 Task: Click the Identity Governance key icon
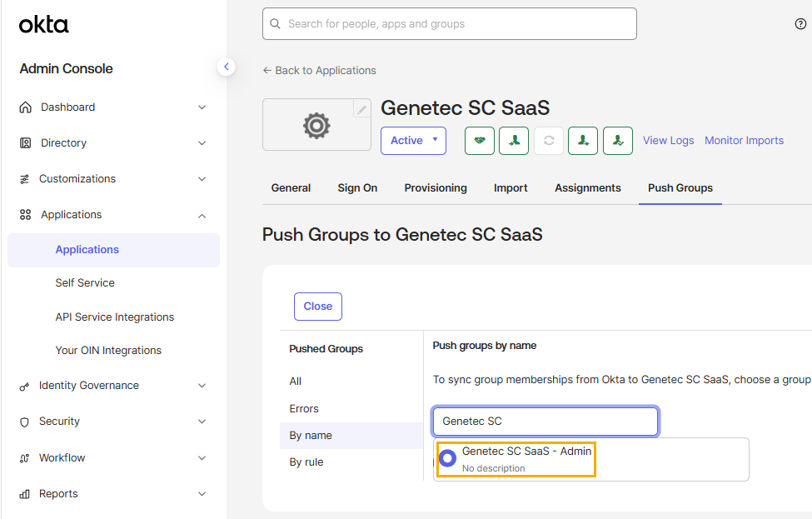pyautogui.click(x=24, y=387)
